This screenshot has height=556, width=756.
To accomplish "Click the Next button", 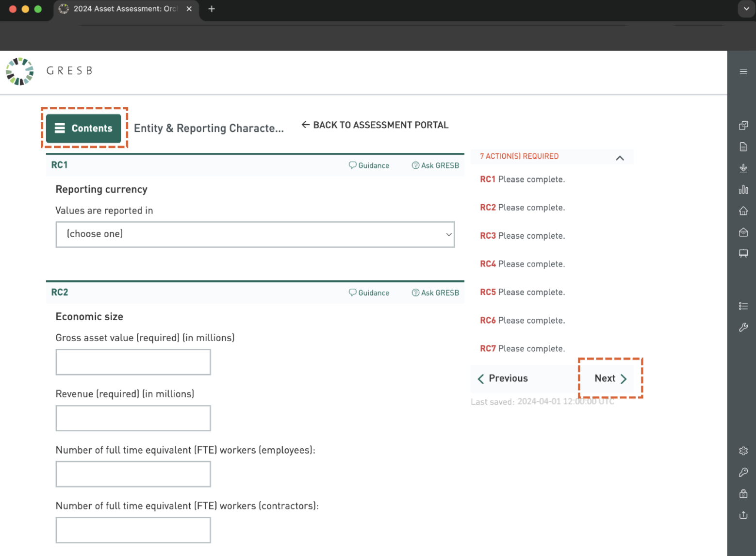I will [610, 378].
